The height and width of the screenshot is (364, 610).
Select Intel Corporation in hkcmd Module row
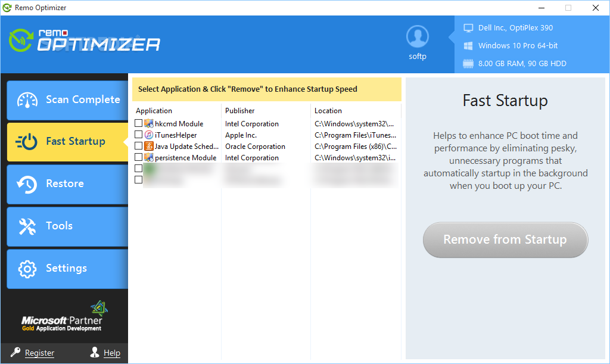(252, 124)
